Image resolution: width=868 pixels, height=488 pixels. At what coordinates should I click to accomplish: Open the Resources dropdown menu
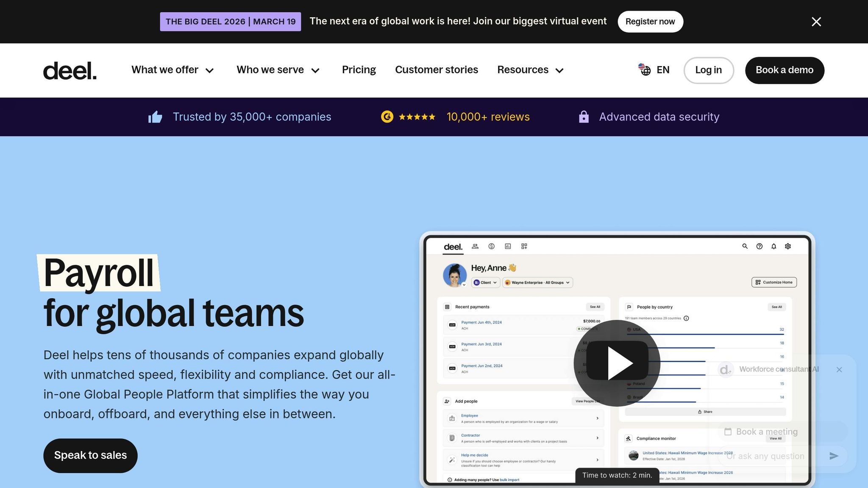point(530,70)
